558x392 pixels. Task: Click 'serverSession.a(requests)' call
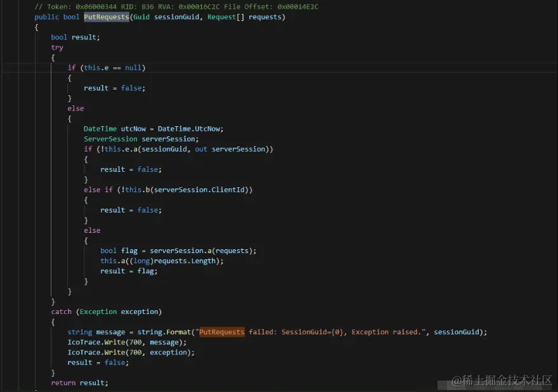click(x=201, y=251)
